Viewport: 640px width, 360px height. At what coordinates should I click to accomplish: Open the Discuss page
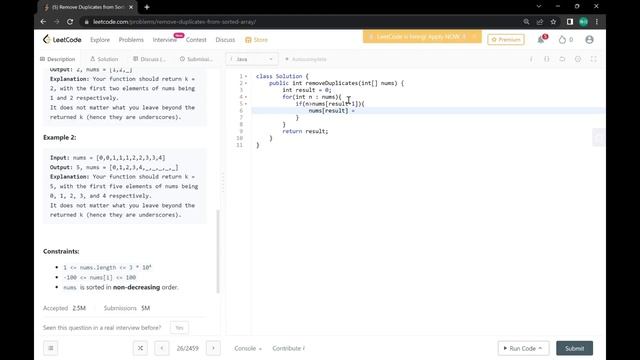click(225, 40)
